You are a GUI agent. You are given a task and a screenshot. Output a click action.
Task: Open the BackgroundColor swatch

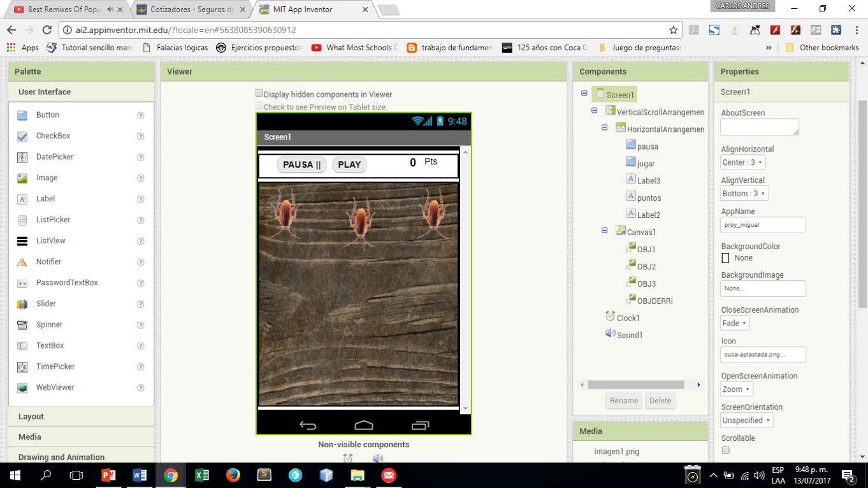[725, 258]
